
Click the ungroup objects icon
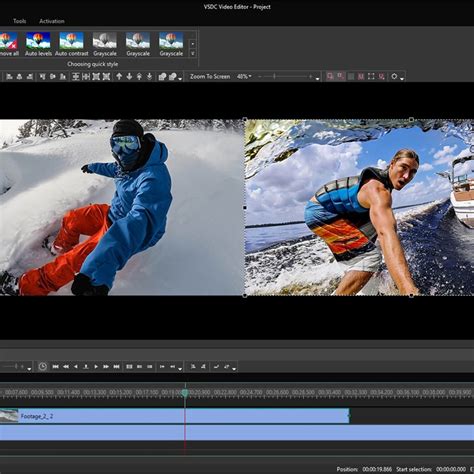173,77
